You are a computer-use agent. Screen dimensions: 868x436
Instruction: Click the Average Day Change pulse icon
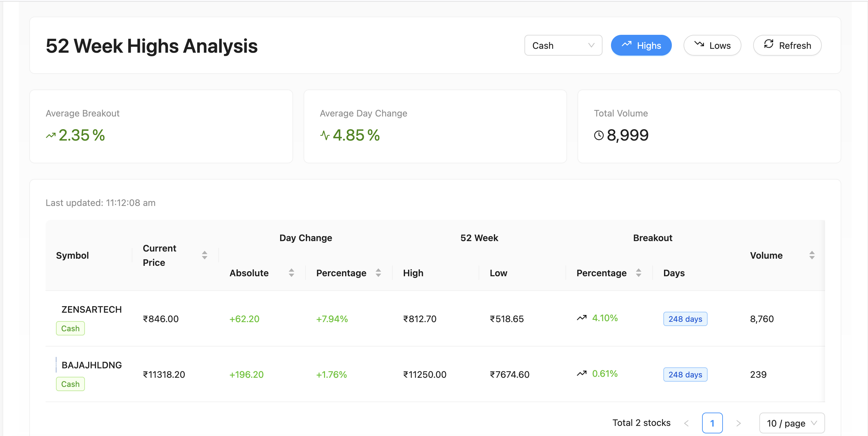coord(325,135)
